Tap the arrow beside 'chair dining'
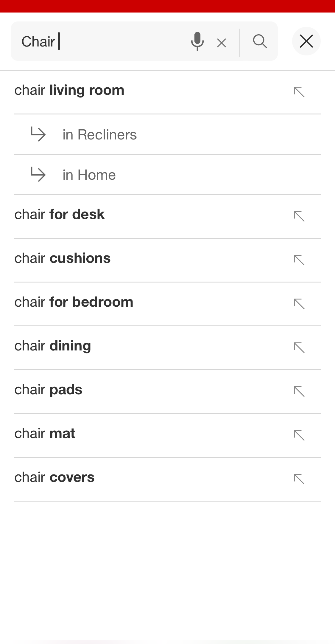The image size is (335, 644). [299, 348]
